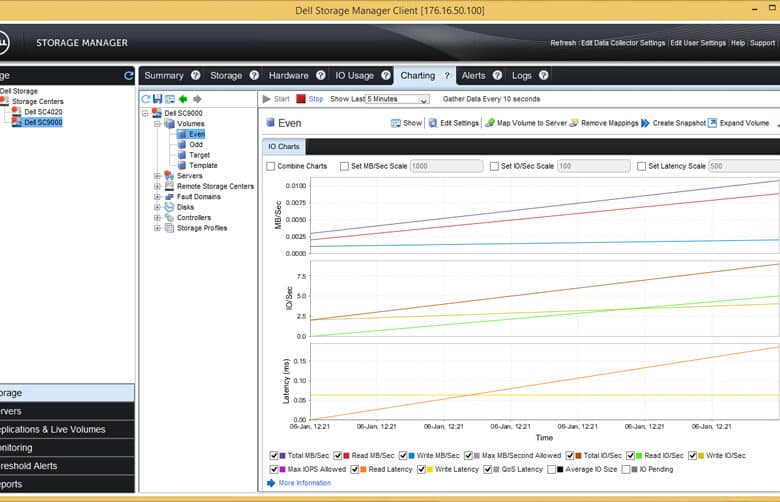Open Edit User Settings link
780x502 pixels.
[698, 43]
